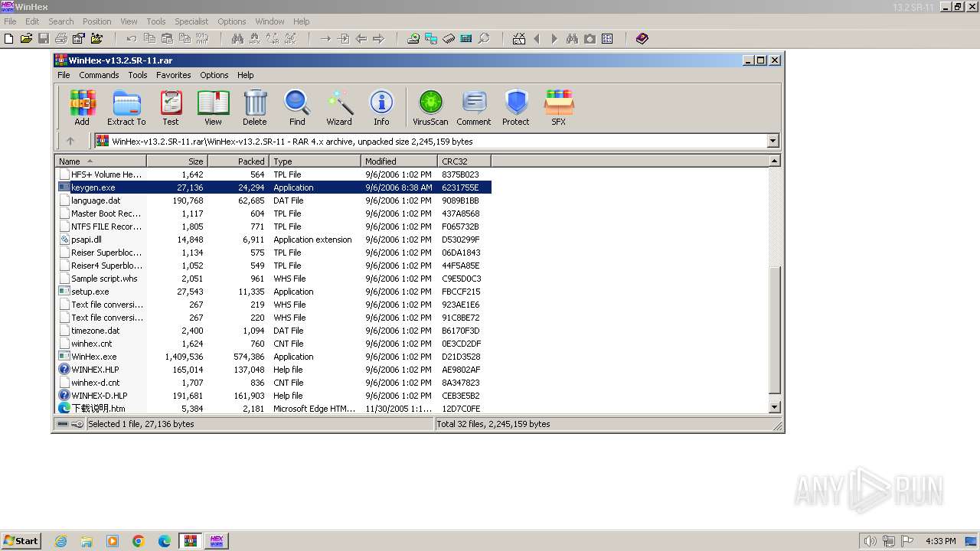Open WinRAR Options menu
The image size is (980, 551).
pyautogui.click(x=214, y=75)
